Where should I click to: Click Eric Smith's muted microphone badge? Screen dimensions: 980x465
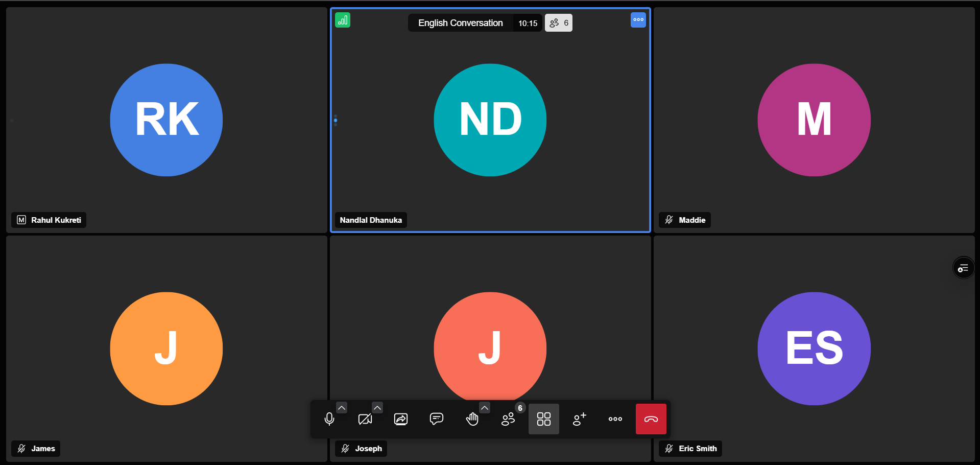tap(669, 448)
